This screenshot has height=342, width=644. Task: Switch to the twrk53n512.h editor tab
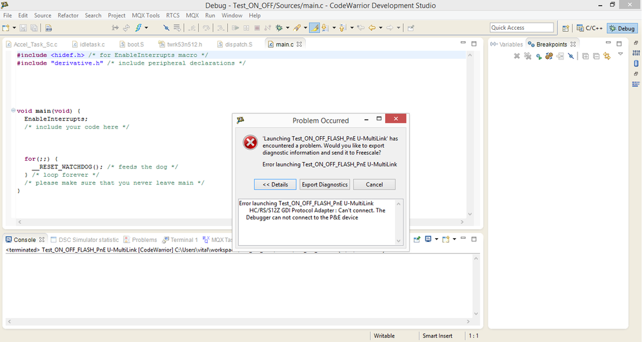180,45
